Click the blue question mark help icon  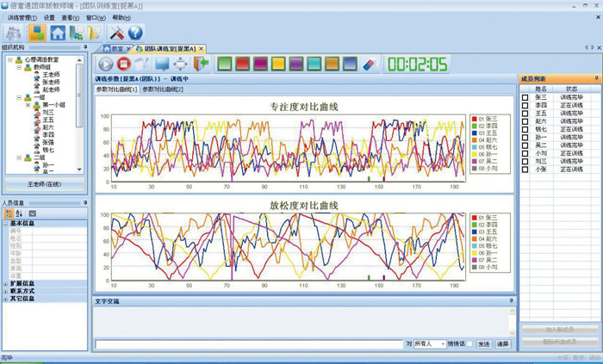(135, 33)
